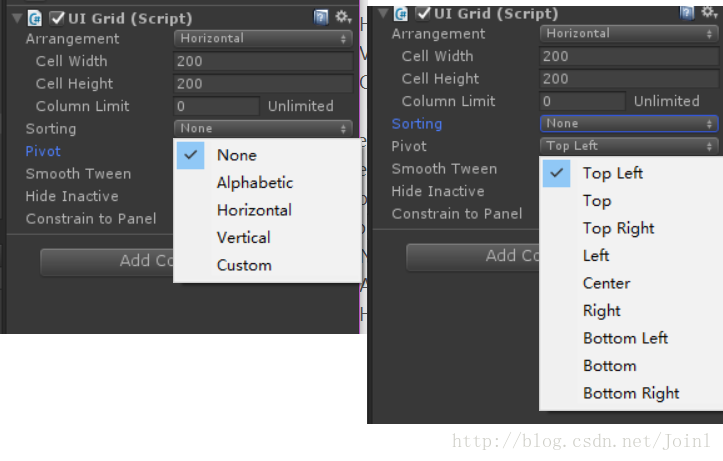The image size is (723, 461).
Task: Click the left panel Cell Width input field
Action: pyautogui.click(x=263, y=61)
